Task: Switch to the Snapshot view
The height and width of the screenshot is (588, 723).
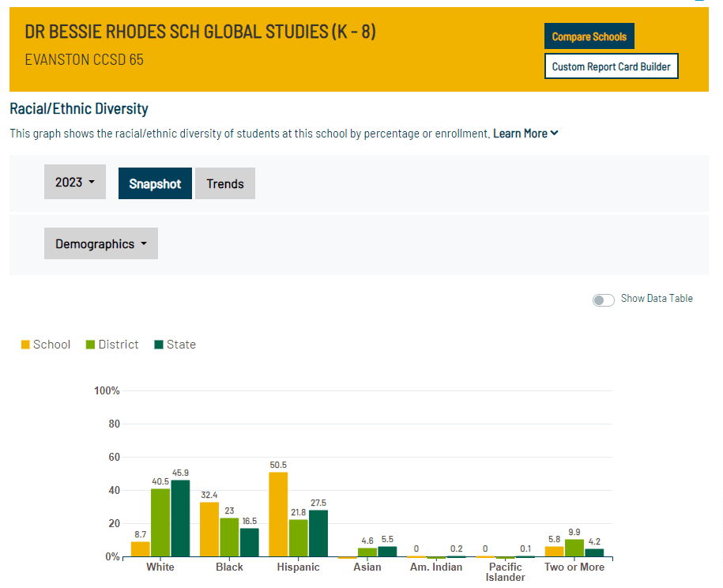Action: pos(155,183)
